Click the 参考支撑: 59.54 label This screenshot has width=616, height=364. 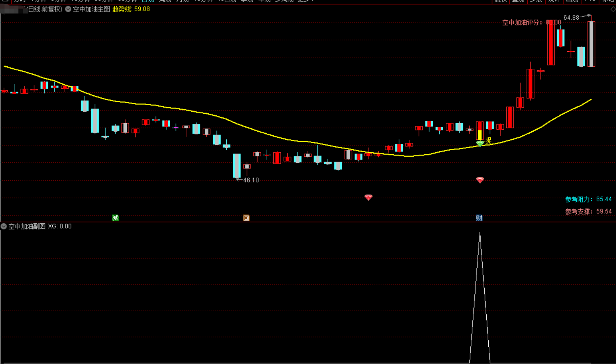pos(589,211)
